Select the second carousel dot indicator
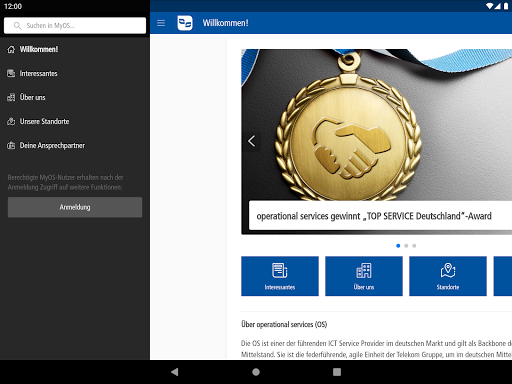The height and width of the screenshot is (384, 512). [x=406, y=246]
